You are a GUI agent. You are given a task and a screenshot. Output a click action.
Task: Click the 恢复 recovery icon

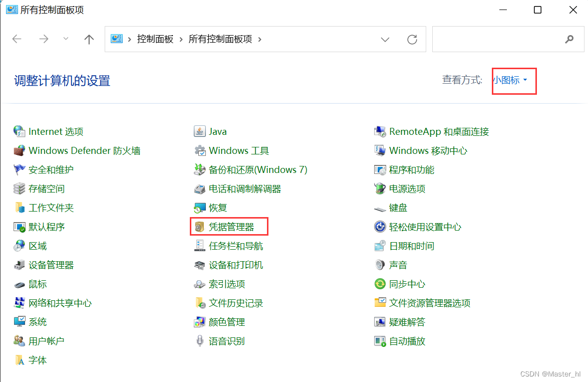199,208
